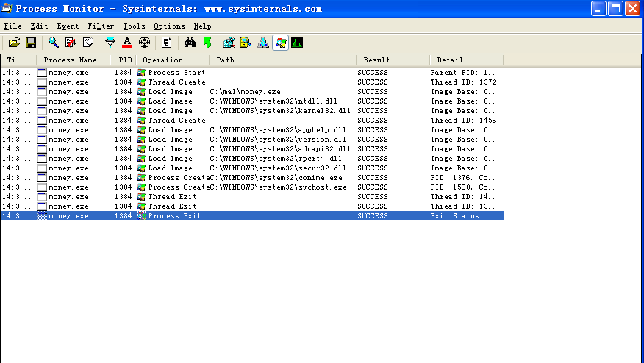Click the advapi32.dll path cell
Screen dimensions: 644x363
point(280,149)
